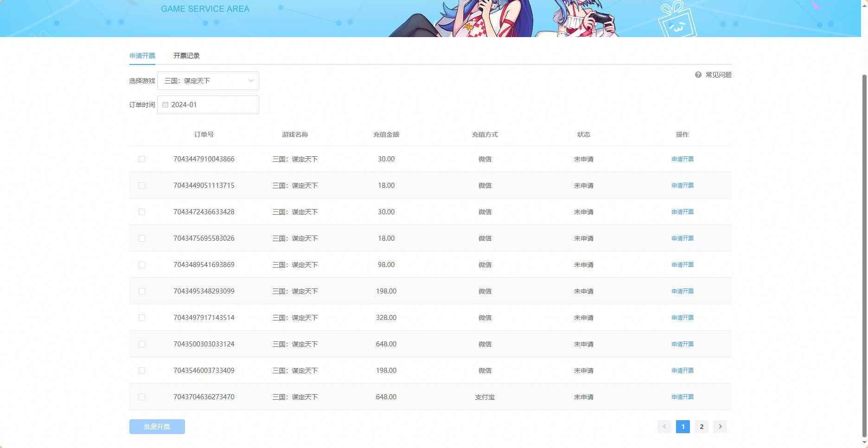Apply invoice for order 7043497917143514
868x448 pixels.
point(683,318)
